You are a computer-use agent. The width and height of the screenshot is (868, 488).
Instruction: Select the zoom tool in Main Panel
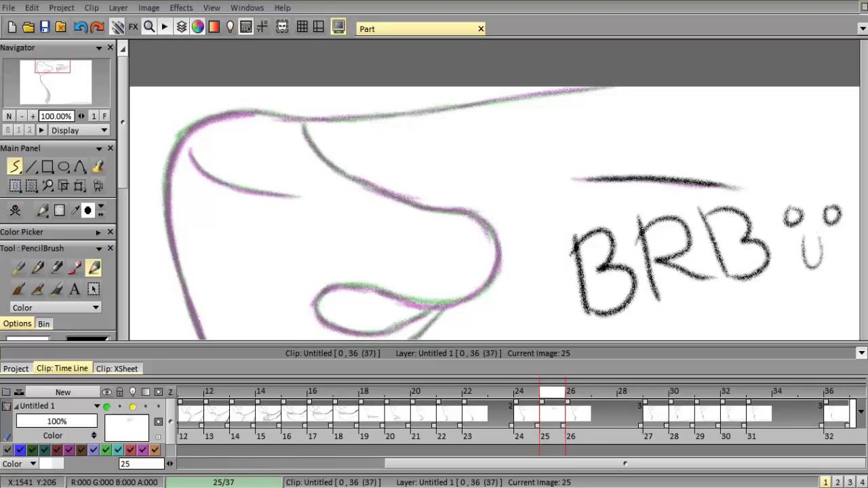[47, 185]
